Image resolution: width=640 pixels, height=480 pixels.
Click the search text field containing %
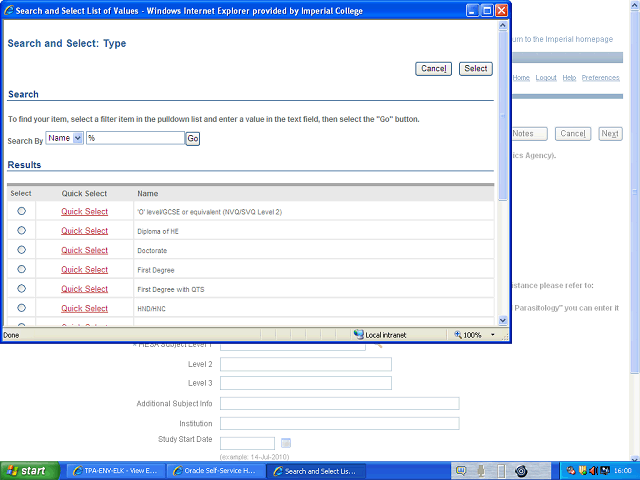click(135, 138)
